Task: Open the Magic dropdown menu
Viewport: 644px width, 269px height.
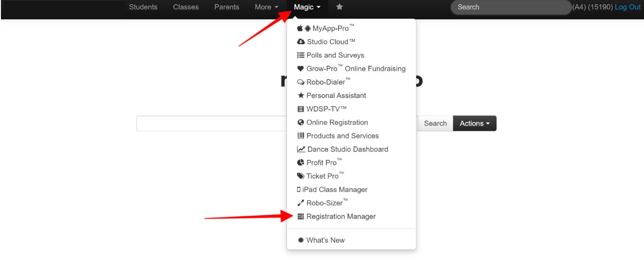Action: (x=307, y=7)
